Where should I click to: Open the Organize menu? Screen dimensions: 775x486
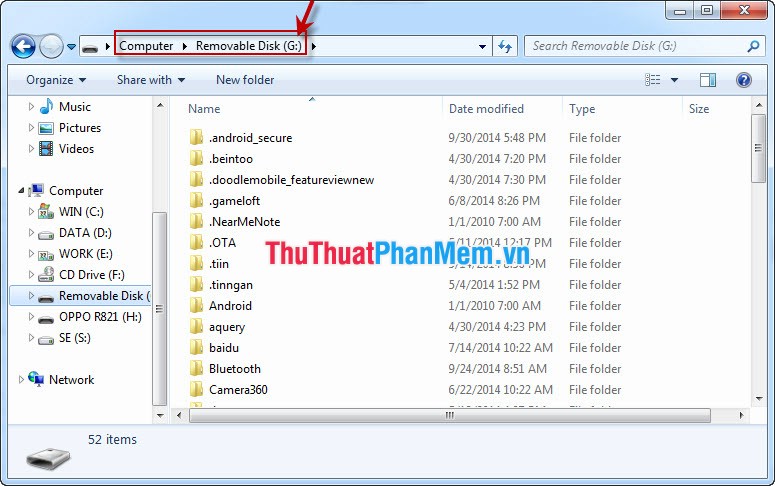pos(56,80)
